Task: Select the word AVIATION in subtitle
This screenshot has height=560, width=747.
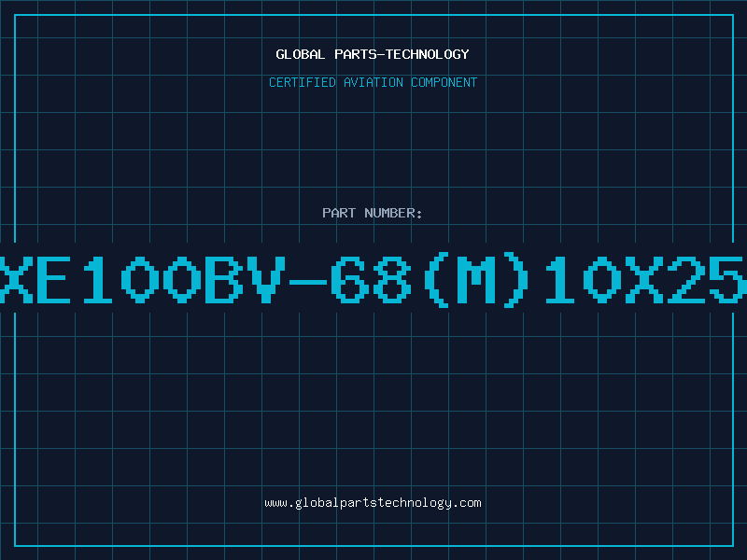Action: (x=373, y=82)
